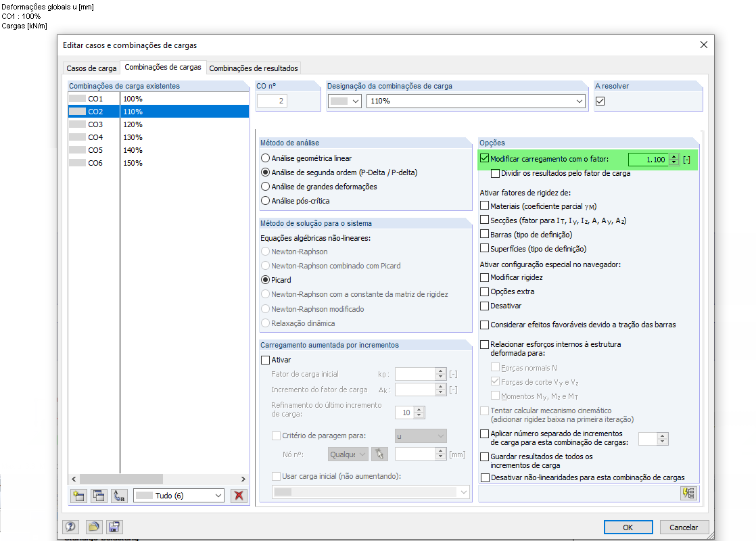This screenshot has width=756, height=541.
Task: Click the CO nº field showing 2
Action: click(x=273, y=101)
